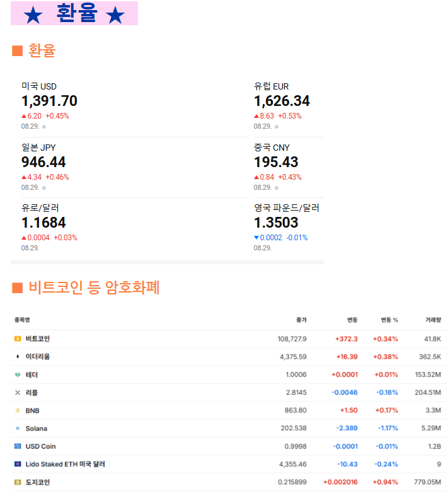
Task: Select 영국 파운드/달러 rate 1.3503
Action: pyautogui.click(x=276, y=223)
